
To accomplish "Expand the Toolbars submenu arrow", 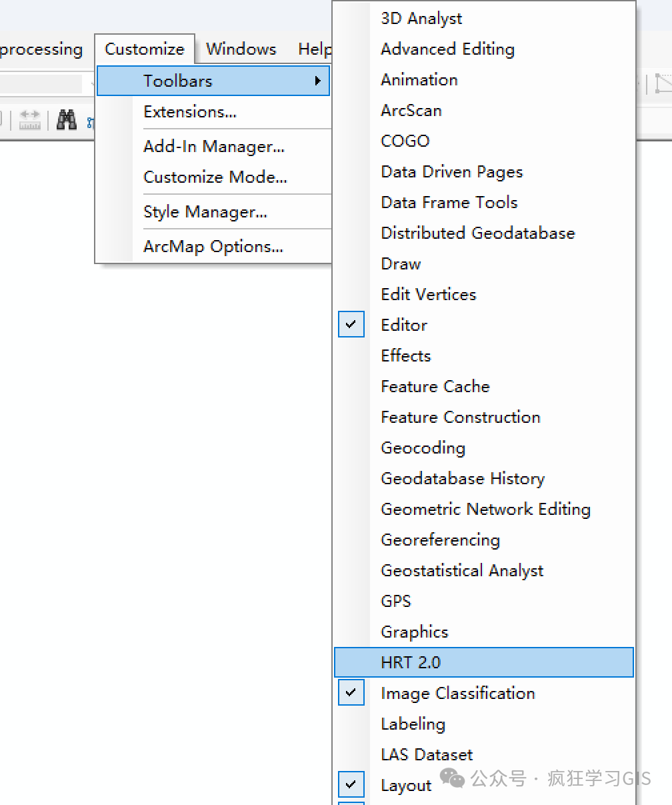I will click(x=319, y=81).
